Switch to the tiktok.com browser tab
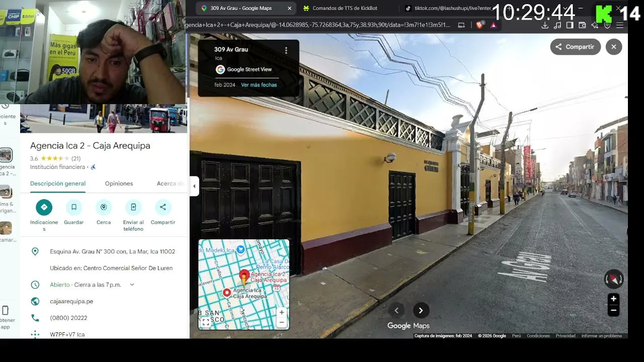The height and width of the screenshot is (362, 644). click(x=448, y=8)
